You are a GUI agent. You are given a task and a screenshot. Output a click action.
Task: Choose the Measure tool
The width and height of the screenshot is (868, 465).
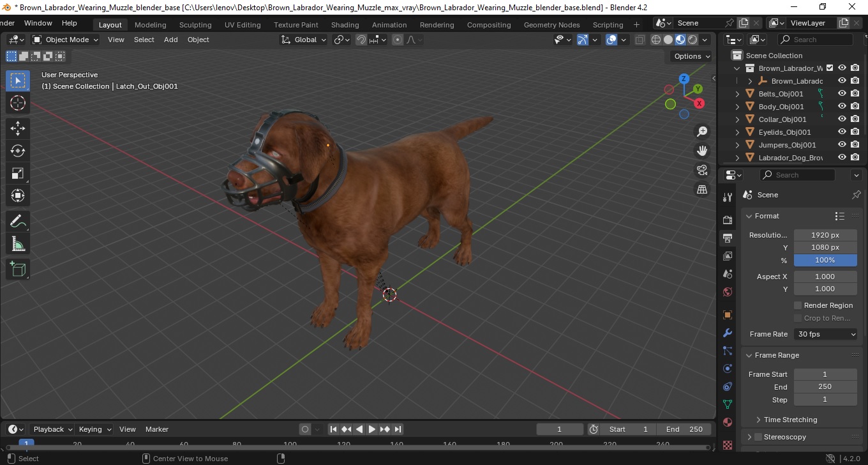click(18, 244)
